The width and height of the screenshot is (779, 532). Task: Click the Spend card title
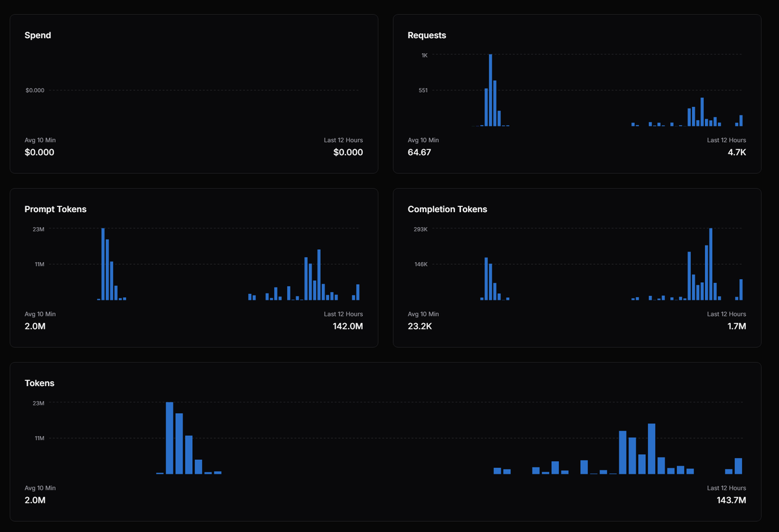tap(38, 35)
